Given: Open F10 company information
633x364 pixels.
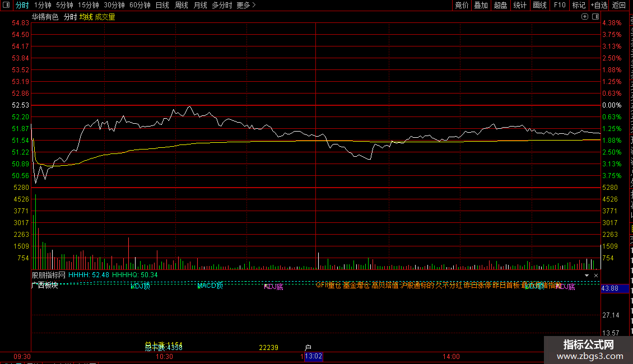Looking at the screenshot, I should tap(560, 5).
